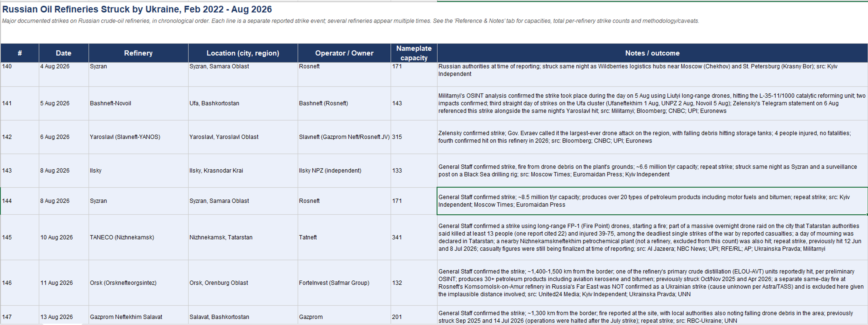Click the capacity cell '341'
868x325 pixels.
(414, 237)
